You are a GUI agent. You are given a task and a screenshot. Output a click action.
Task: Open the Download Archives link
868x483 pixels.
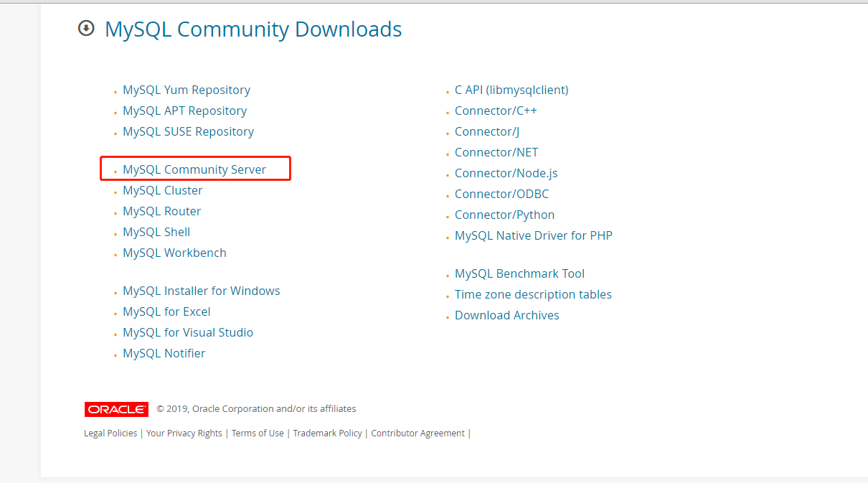[x=506, y=316]
